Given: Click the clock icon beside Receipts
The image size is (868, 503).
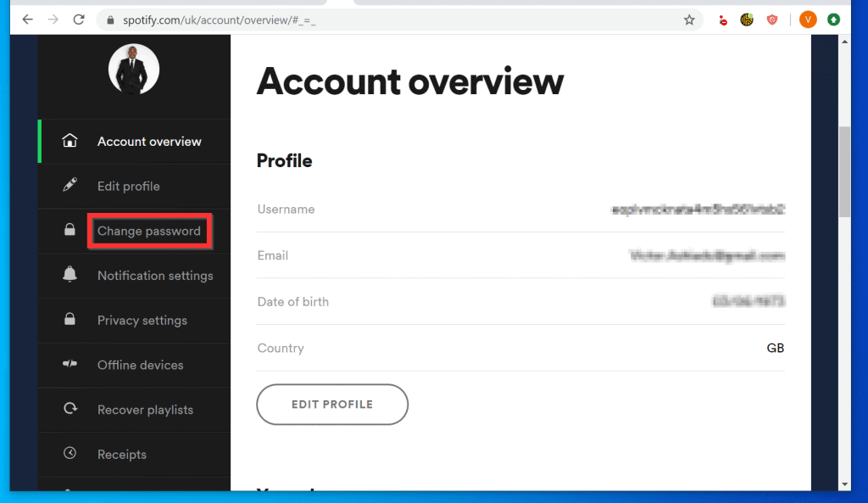Looking at the screenshot, I should 70,453.
